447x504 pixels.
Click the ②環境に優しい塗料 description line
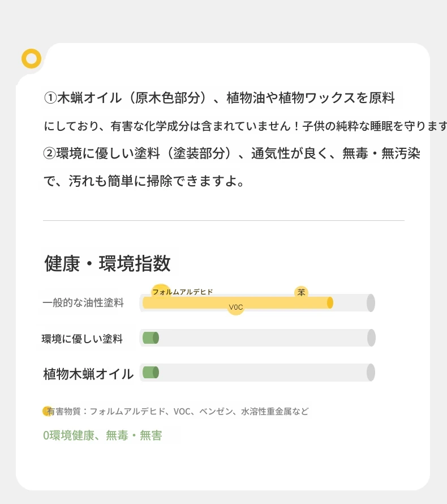coord(231,153)
